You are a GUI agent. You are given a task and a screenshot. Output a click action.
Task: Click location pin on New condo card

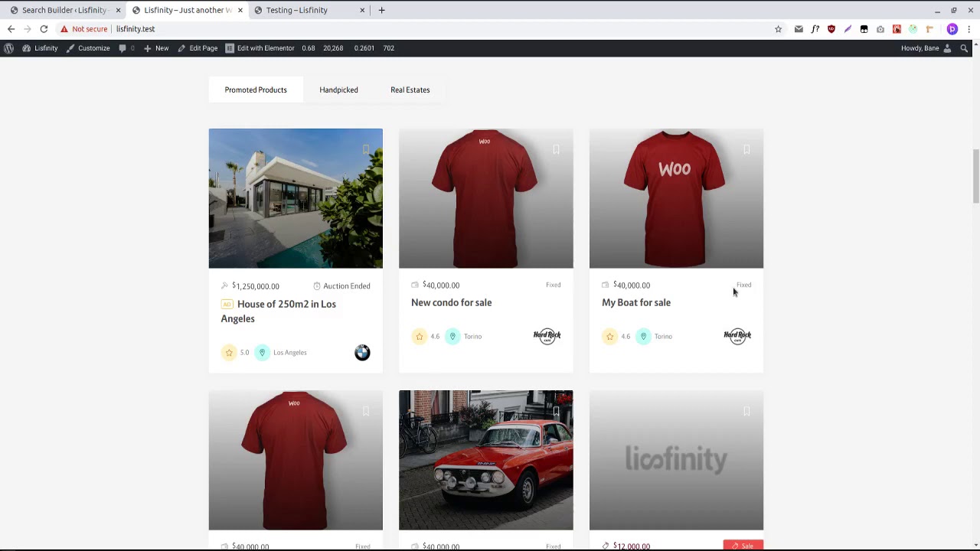(x=452, y=336)
